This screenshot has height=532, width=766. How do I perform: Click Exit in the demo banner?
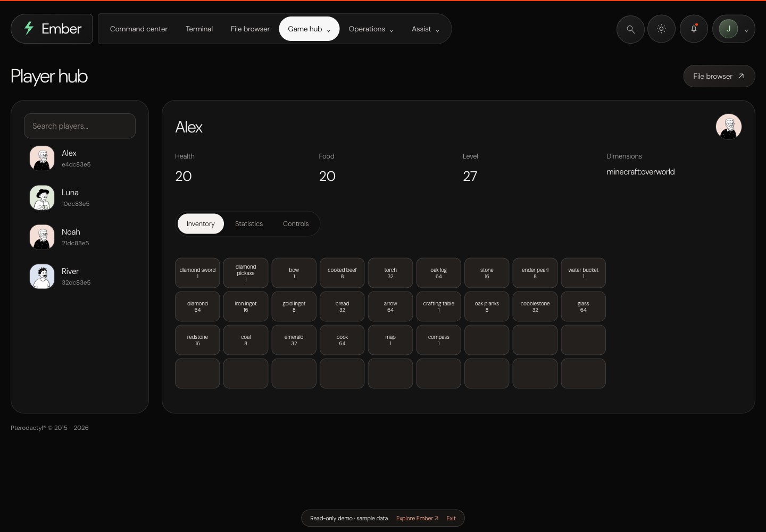[x=451, y=518]
